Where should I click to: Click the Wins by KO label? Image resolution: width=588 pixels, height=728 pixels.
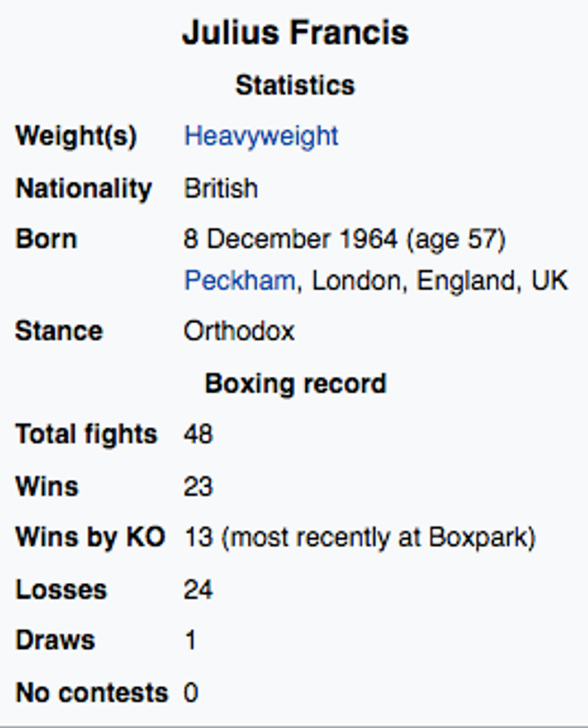[89, 537]
